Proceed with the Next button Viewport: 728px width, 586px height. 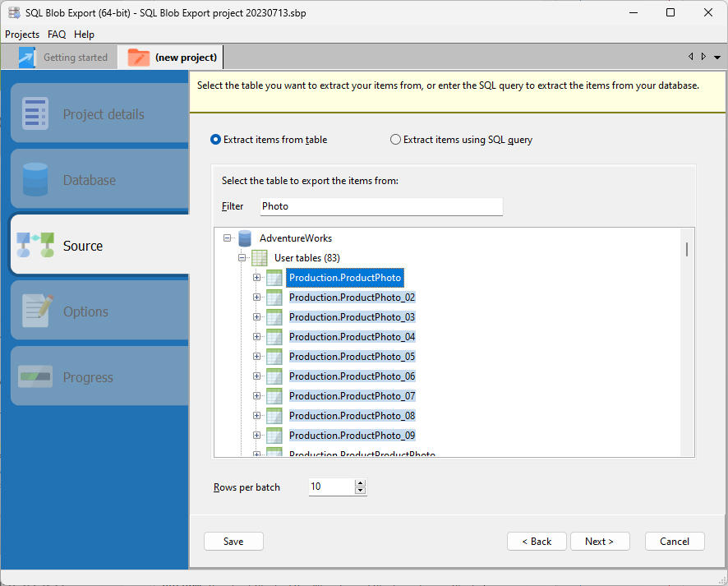(600, 541)
